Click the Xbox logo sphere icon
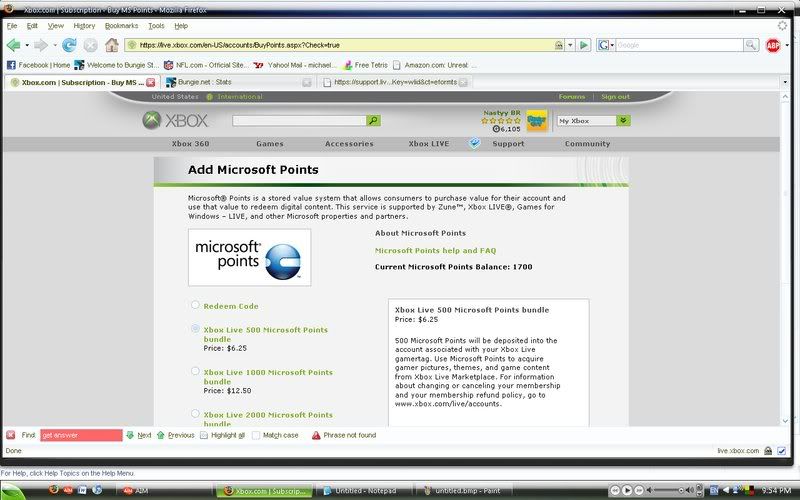 (151, 121)
